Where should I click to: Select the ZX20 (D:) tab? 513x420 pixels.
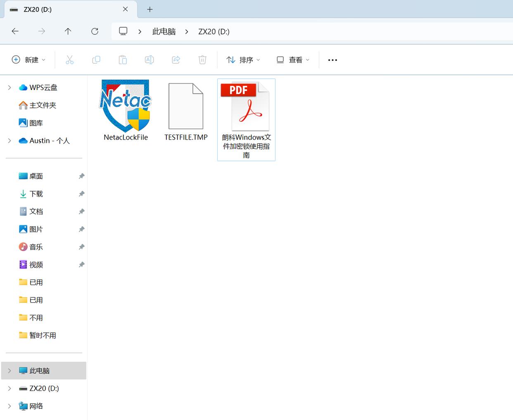71,9
